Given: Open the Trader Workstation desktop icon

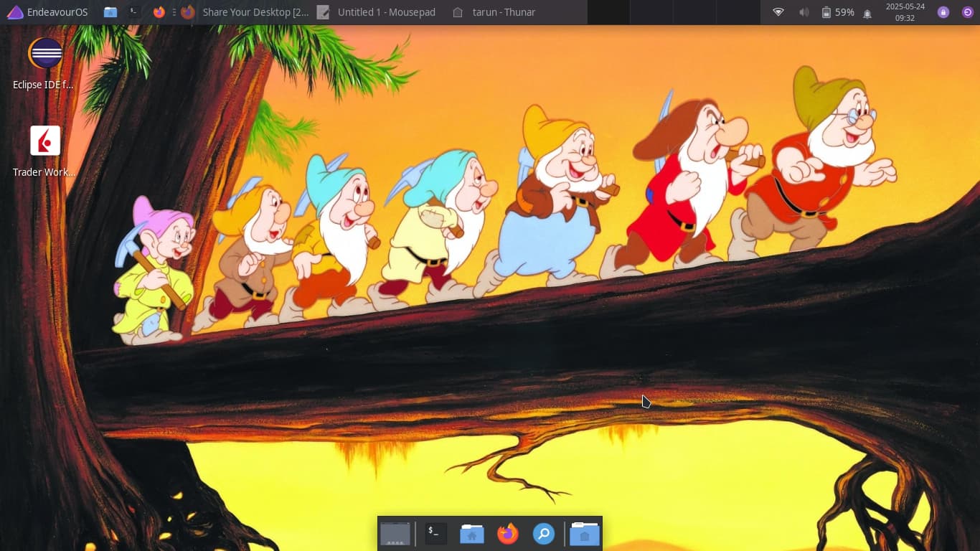Looking at the screenshot, I should point(44,151).
